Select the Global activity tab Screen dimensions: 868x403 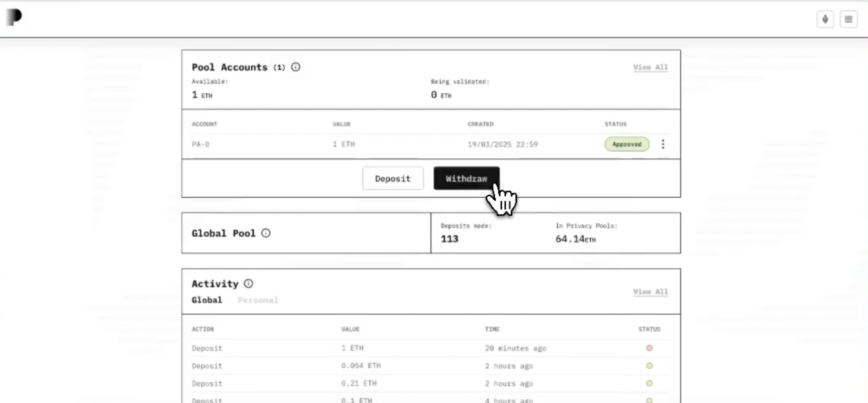point(207,300)
